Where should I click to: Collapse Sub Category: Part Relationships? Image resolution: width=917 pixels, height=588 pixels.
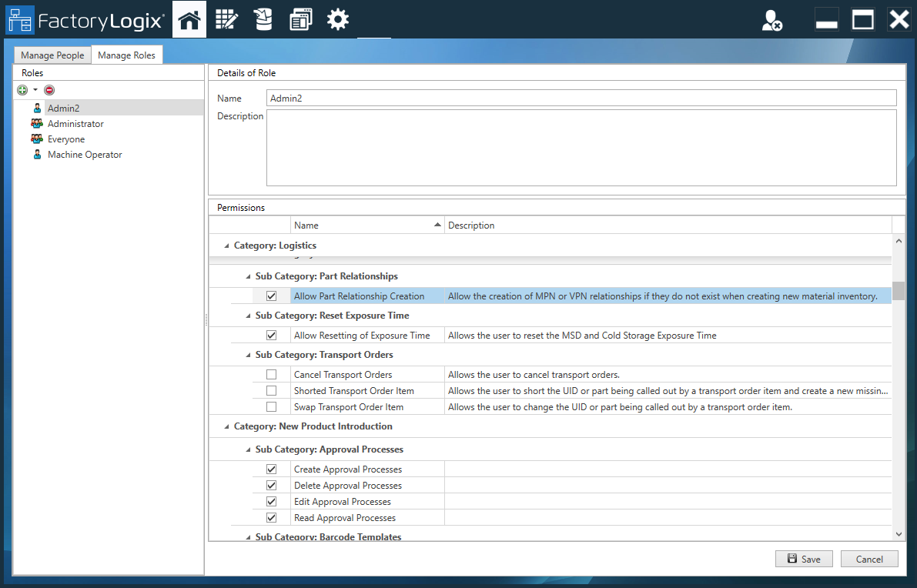(248, 276)
